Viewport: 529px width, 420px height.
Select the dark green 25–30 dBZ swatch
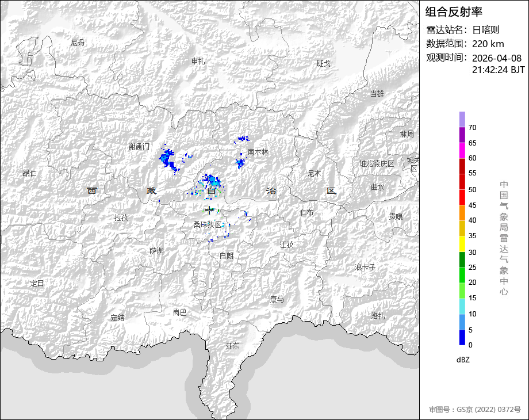coord(462,259)
